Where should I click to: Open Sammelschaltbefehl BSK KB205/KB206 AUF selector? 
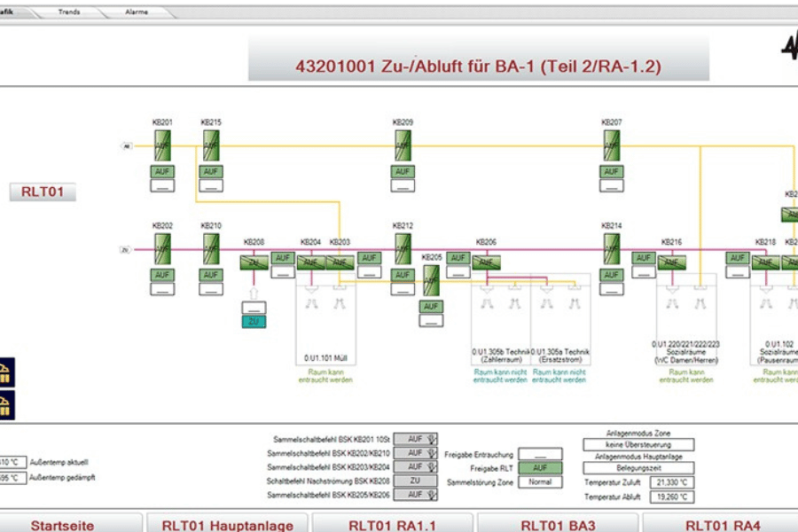[416, 495]
